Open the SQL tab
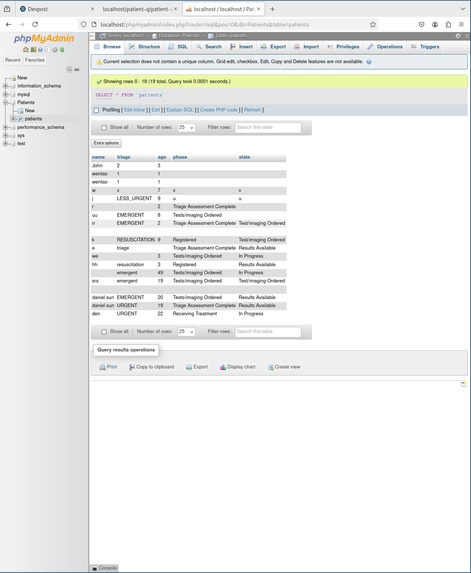 (178, 47)
